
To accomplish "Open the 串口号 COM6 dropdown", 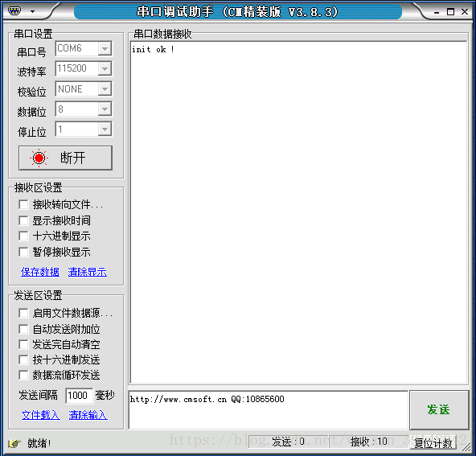I will pos(105,48).
